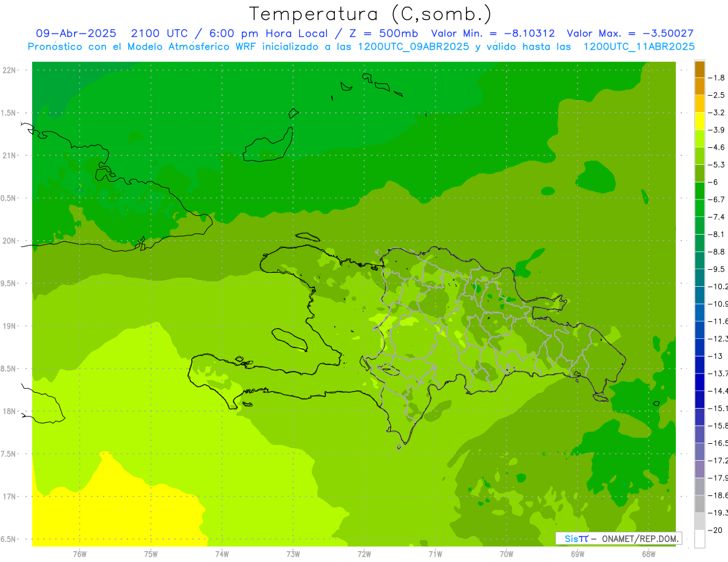This screenshot has width=728, height=562.
Task: Click the '-20' colorbar value
Action: (x=715, y=530)
